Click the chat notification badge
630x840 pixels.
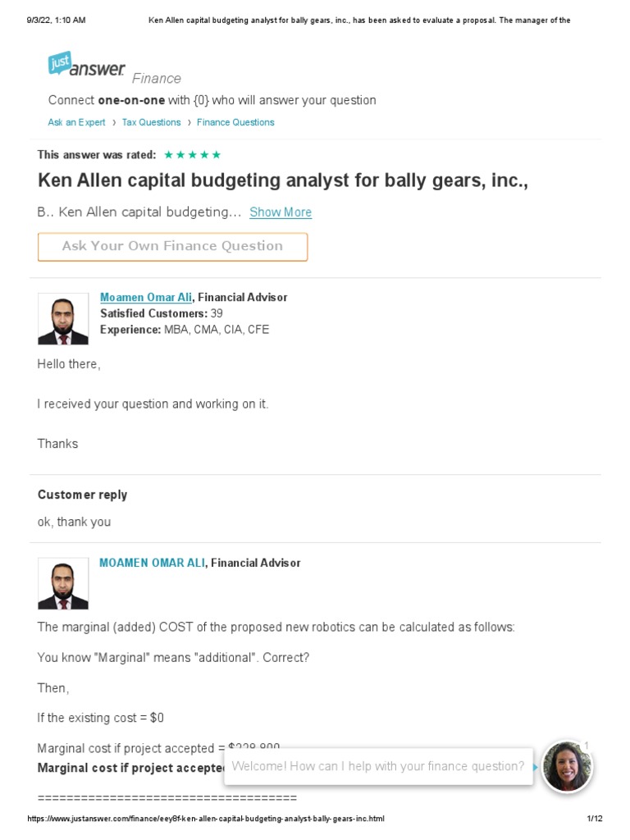pos(586,746)
